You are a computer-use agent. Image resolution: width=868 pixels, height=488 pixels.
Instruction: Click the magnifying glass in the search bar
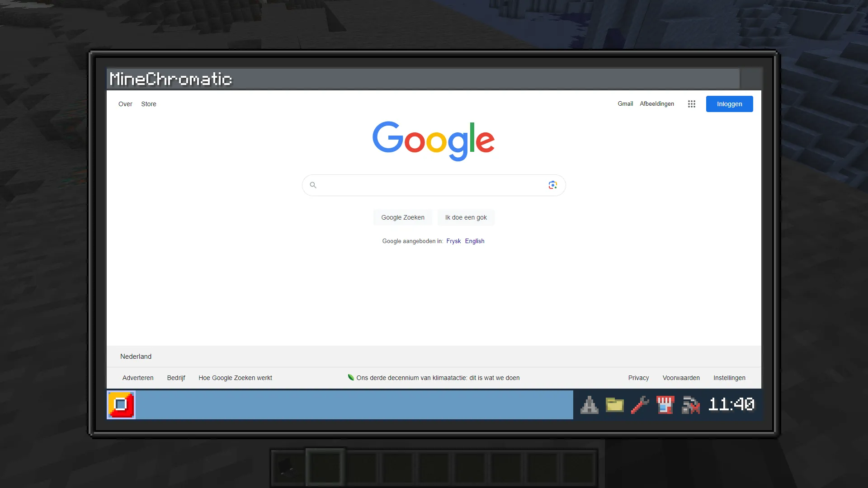click(x=313, y=185)
